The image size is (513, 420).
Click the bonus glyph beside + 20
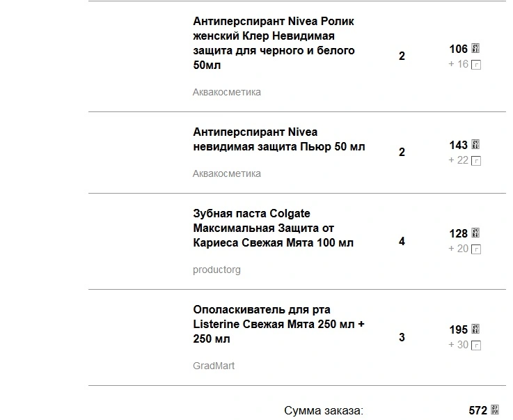click(x=476, y=249)
